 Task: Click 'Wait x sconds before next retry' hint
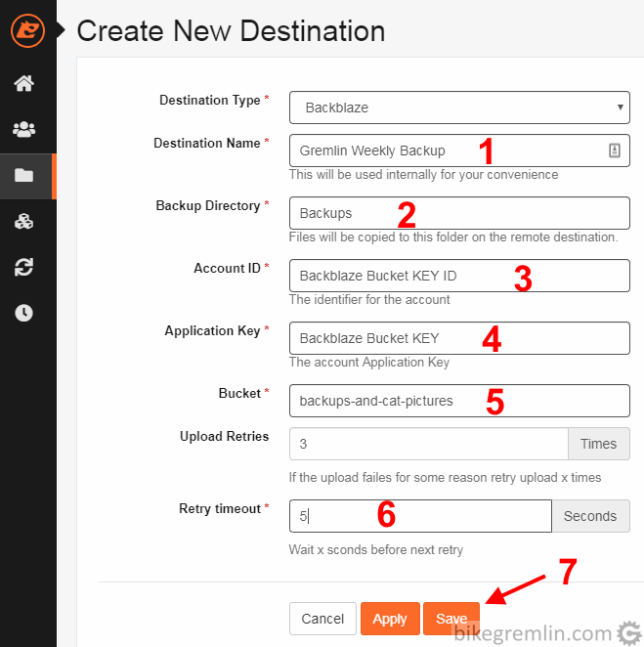pyautogui.click(x=376, y=549)
